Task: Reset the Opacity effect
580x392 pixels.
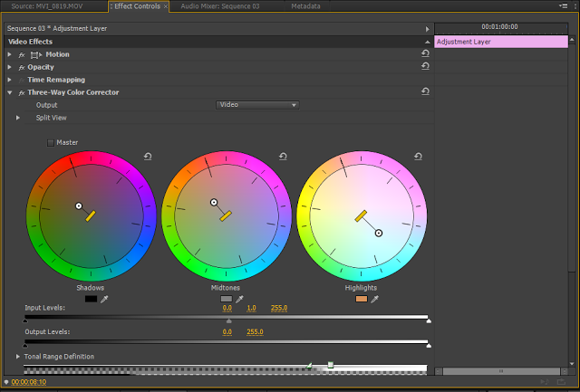Action: point(425,66)
